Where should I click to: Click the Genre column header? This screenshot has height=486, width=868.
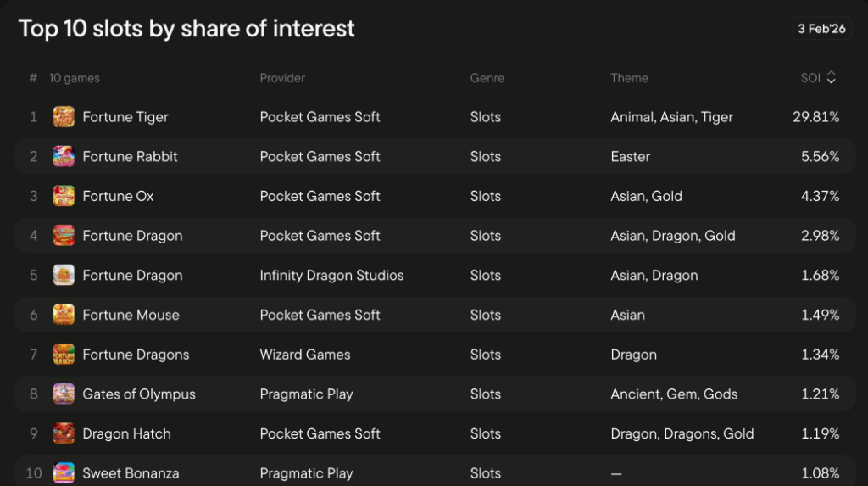[x=487, y=78]
